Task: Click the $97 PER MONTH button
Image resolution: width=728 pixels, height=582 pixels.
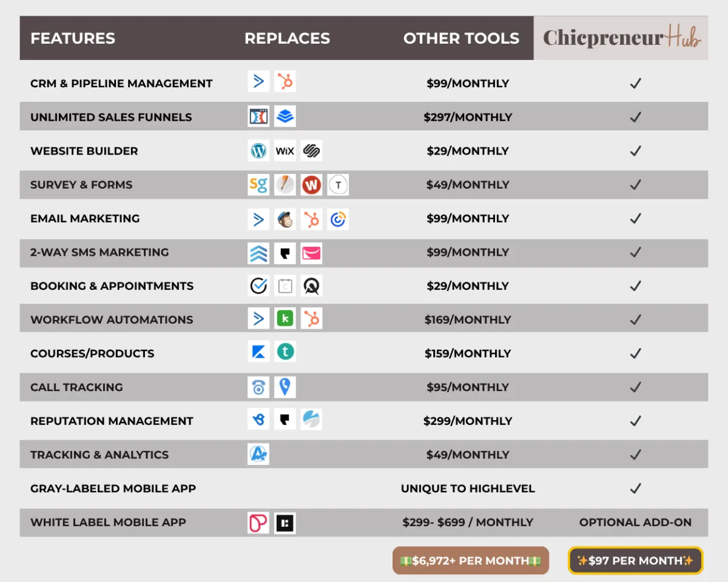Action: point(635,561)
